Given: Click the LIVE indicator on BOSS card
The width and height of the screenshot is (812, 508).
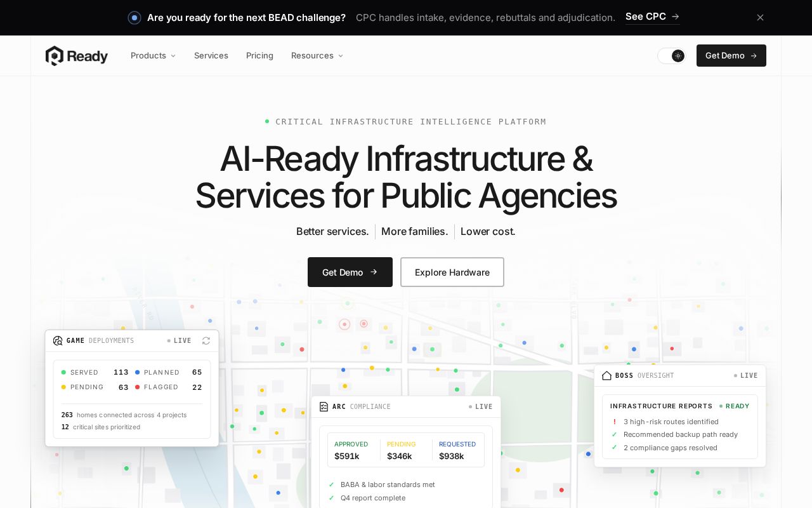Looking at the screenshot, I should point(746,376).
